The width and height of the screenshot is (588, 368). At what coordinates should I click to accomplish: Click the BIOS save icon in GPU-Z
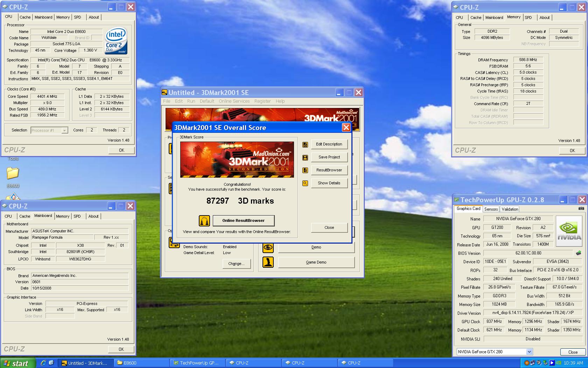578,253
